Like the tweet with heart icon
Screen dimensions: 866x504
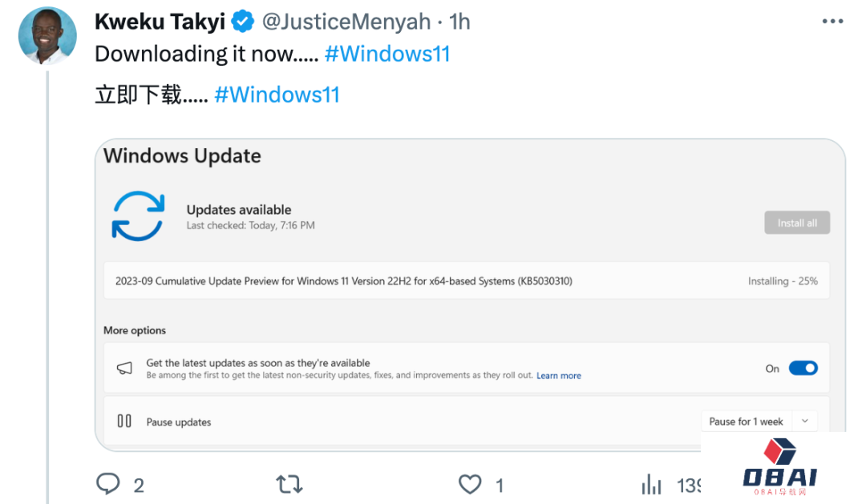click(470, 484)
